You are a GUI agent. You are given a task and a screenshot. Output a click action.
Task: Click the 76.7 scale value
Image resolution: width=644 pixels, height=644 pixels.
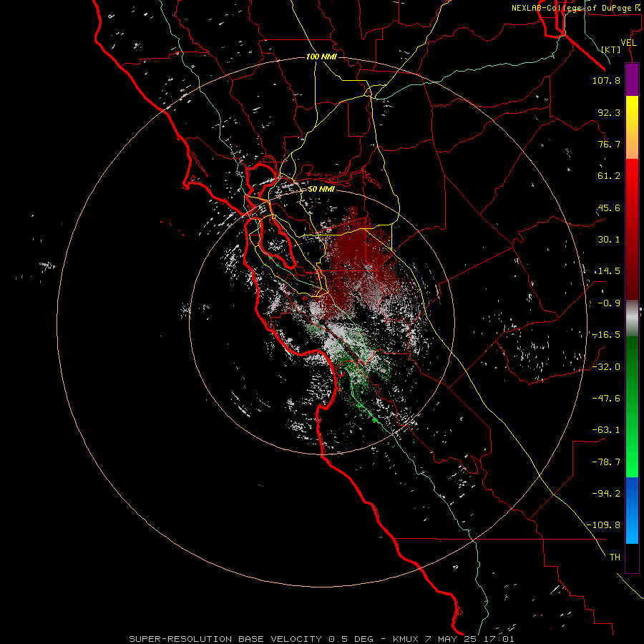pos(609,144)
